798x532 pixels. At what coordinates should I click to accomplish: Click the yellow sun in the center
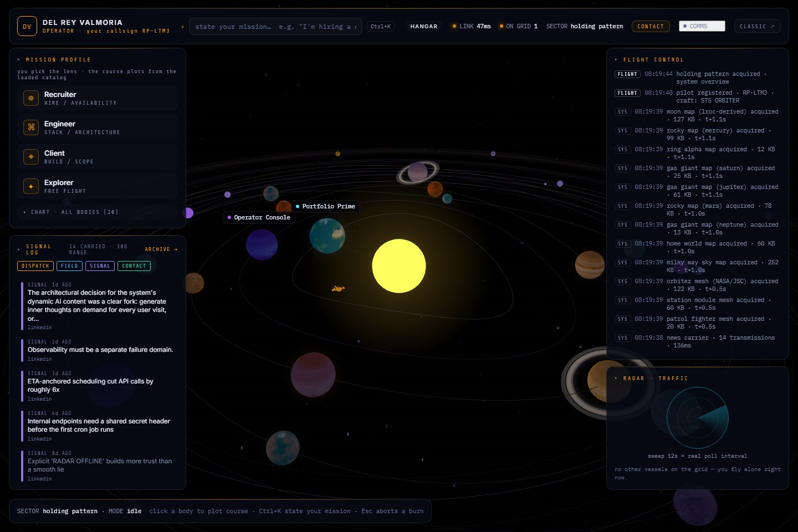(399, 266)
